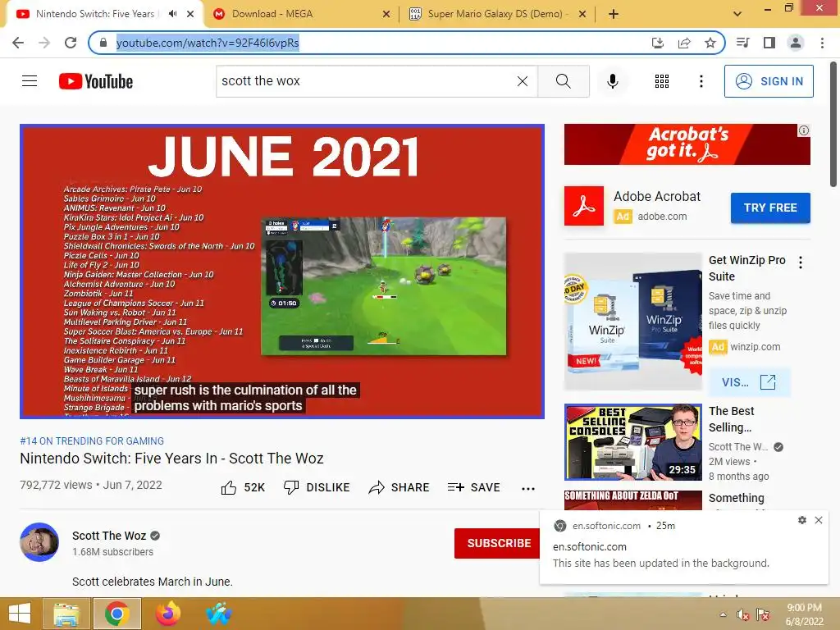Like the video with thumbs-up 52K
The width and height of the screenshot is (840, 630).
click(x=243, y=487)
